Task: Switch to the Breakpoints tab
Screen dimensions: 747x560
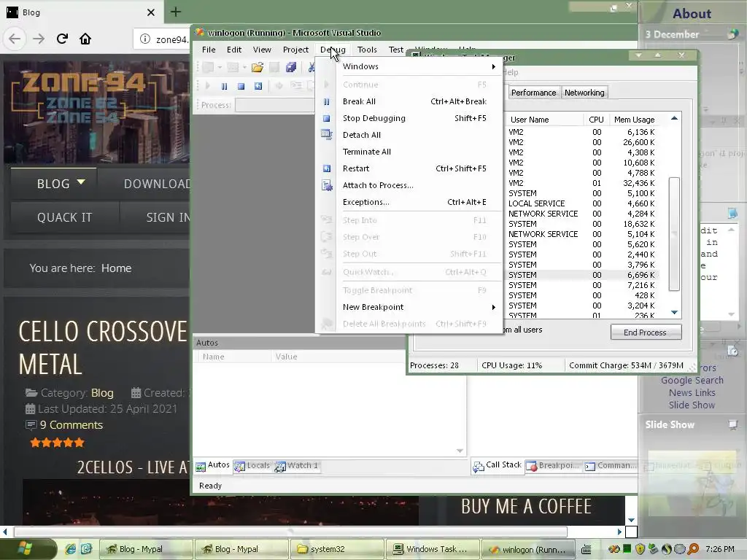Action: [x=553, y=466]
